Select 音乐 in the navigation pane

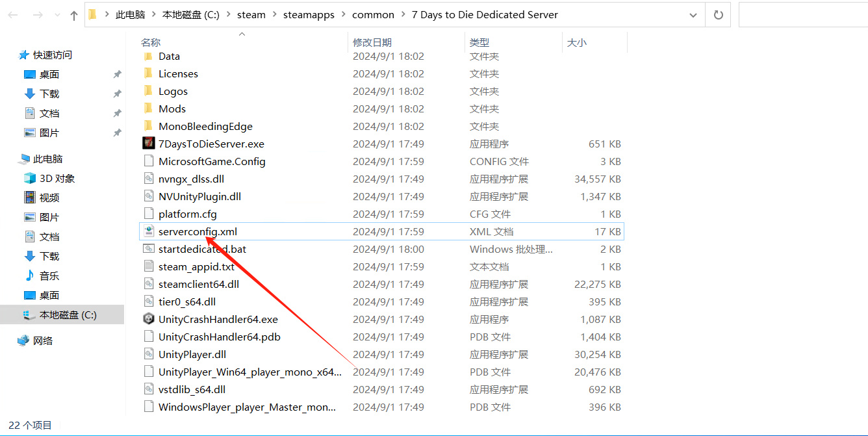(x=49, y=276)
